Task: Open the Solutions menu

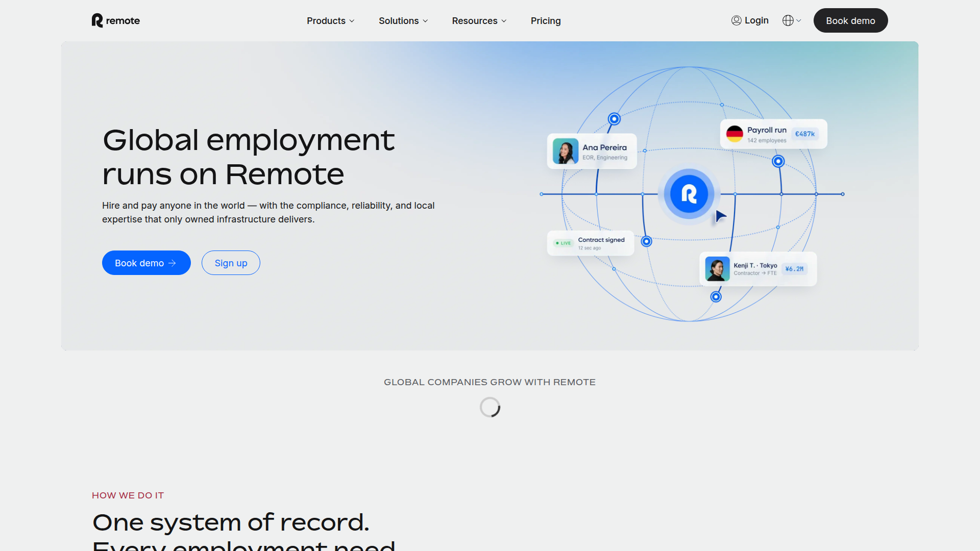Action: click(403, 21)
